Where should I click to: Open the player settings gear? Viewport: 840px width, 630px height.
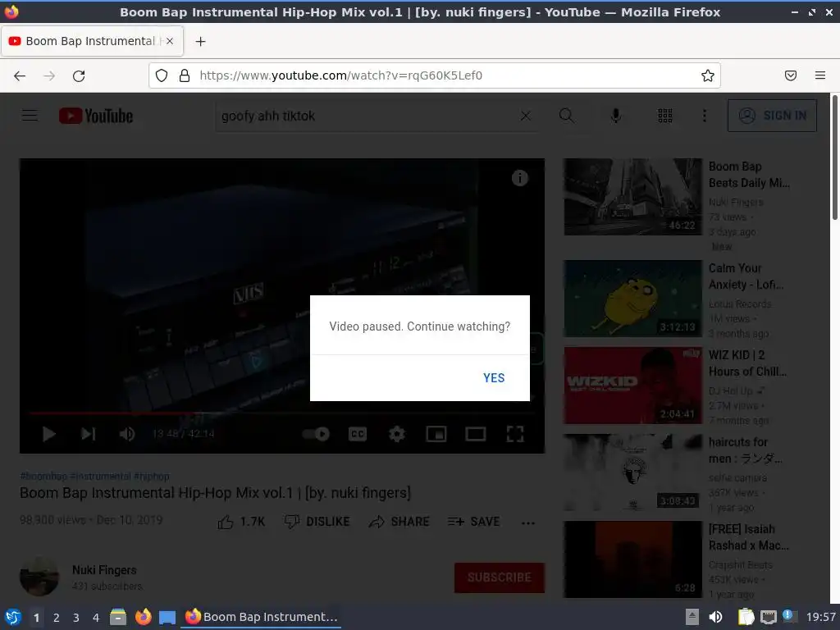point(396,434)
